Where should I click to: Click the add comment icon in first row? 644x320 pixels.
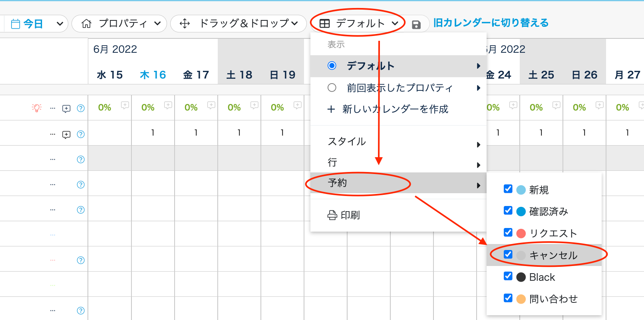pyautogui.click(x=66, y=108)
